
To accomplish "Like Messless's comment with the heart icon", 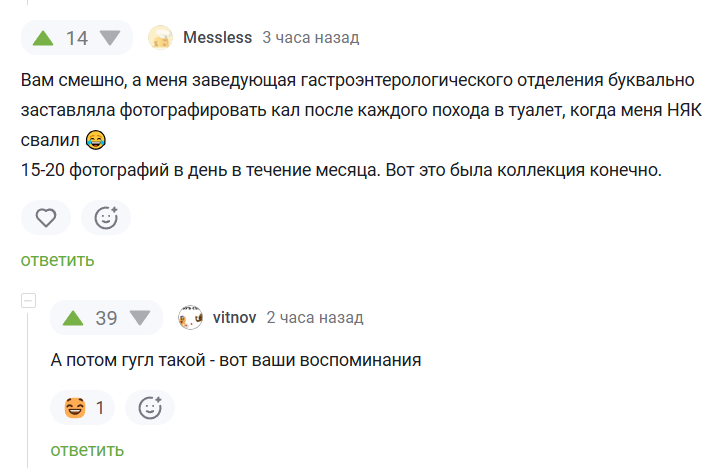I will pyautogui.click(x=46, y=218).
